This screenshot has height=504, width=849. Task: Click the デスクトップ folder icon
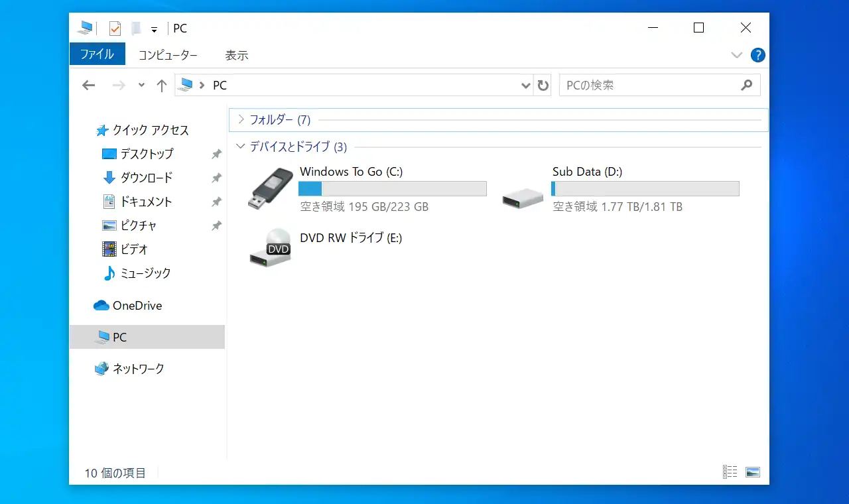click(x=109, y=154)
